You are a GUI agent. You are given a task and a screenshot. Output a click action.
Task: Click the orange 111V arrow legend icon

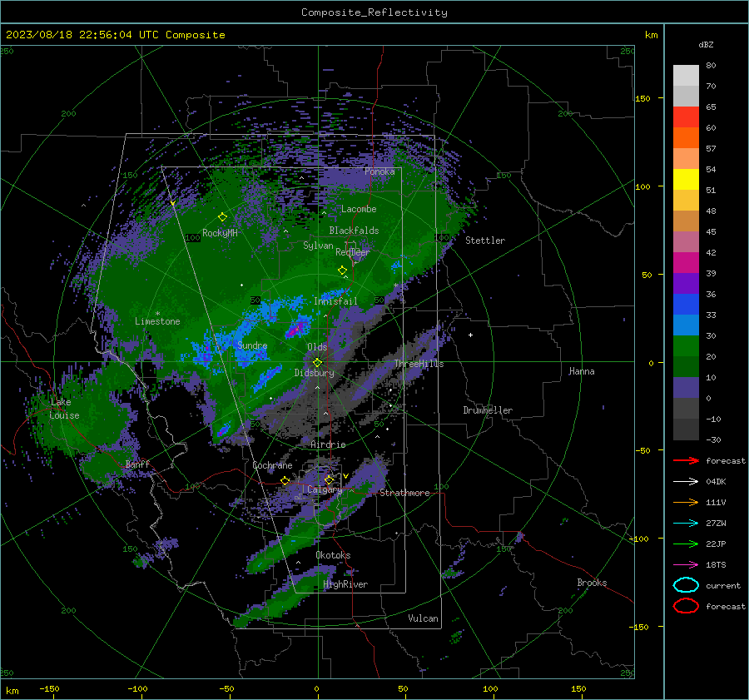(x=686, y=502)
